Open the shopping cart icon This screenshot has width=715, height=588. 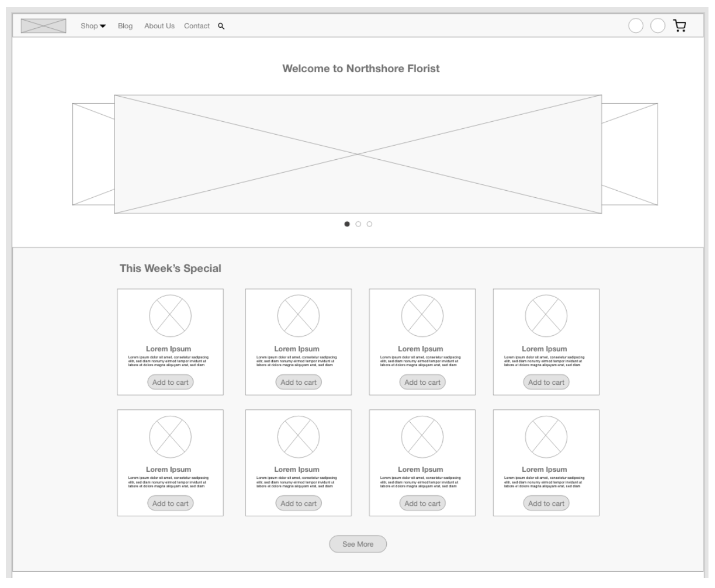680,26
